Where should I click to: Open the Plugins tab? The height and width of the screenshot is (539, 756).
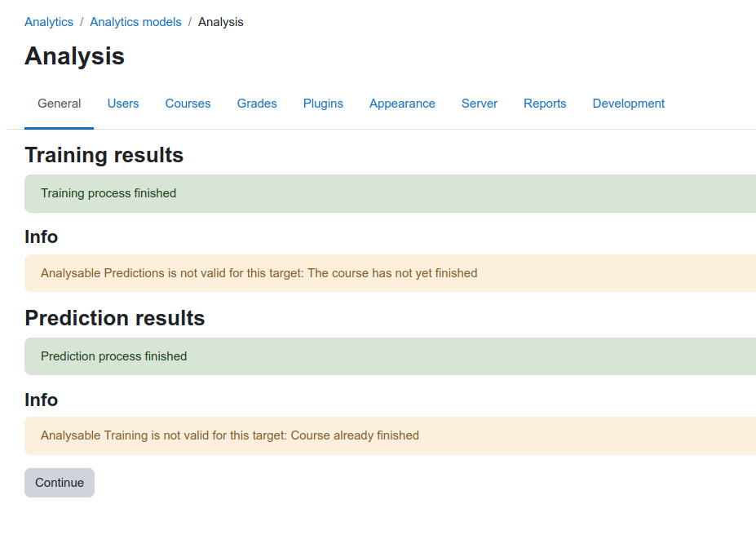tap(323, 104)
